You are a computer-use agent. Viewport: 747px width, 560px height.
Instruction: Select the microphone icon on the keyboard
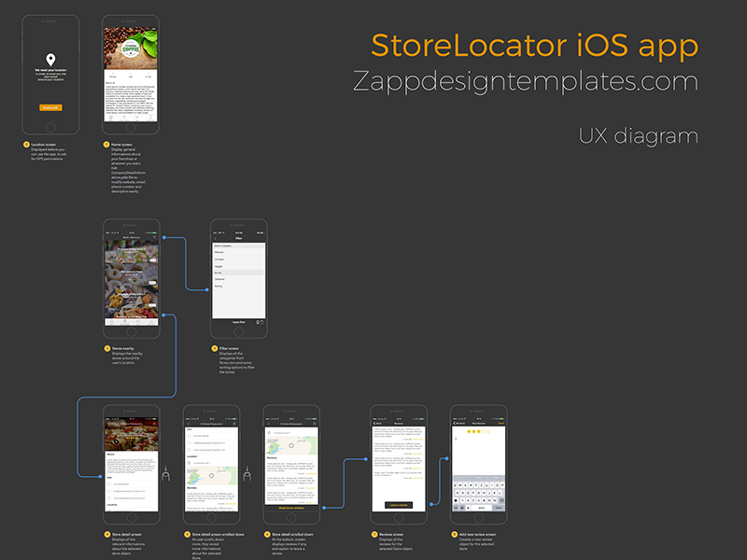[x=468, y=508]
